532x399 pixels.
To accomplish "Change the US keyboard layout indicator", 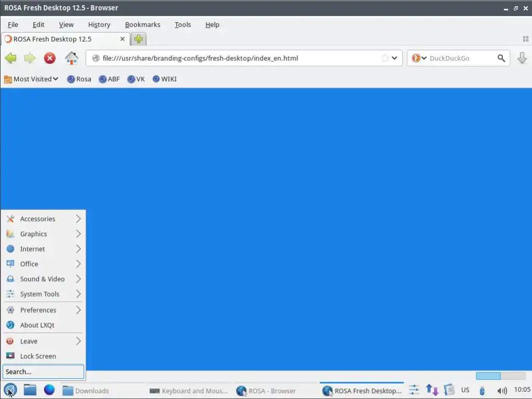I will pos(465,390).
